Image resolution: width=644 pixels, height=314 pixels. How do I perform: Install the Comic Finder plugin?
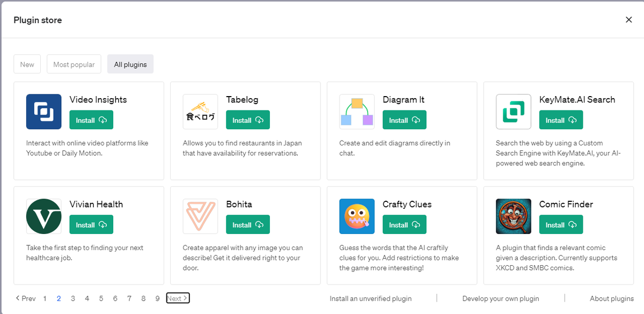(561, 225)
